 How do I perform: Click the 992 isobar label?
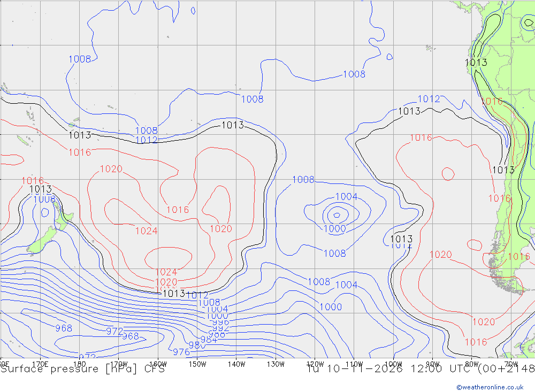coord(220,328)
